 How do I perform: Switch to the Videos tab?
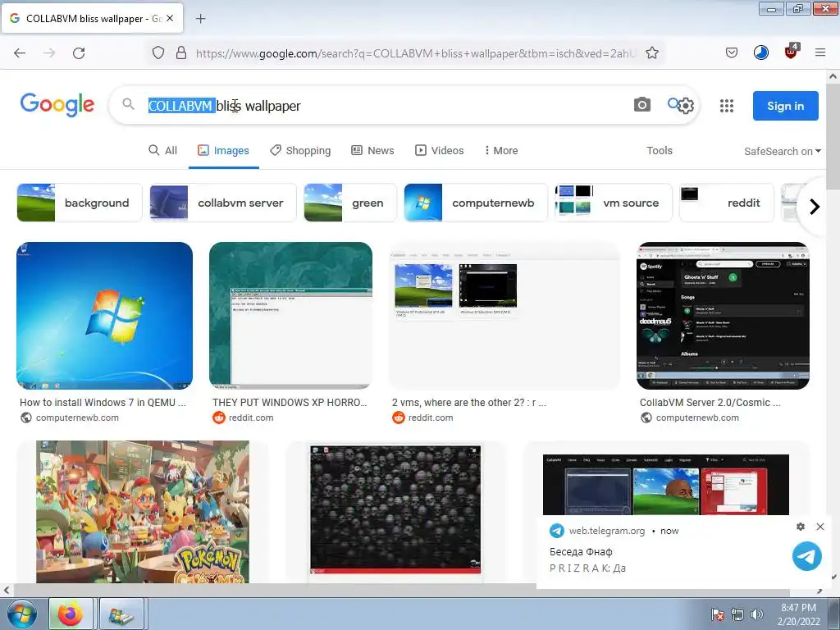point(440,151)
